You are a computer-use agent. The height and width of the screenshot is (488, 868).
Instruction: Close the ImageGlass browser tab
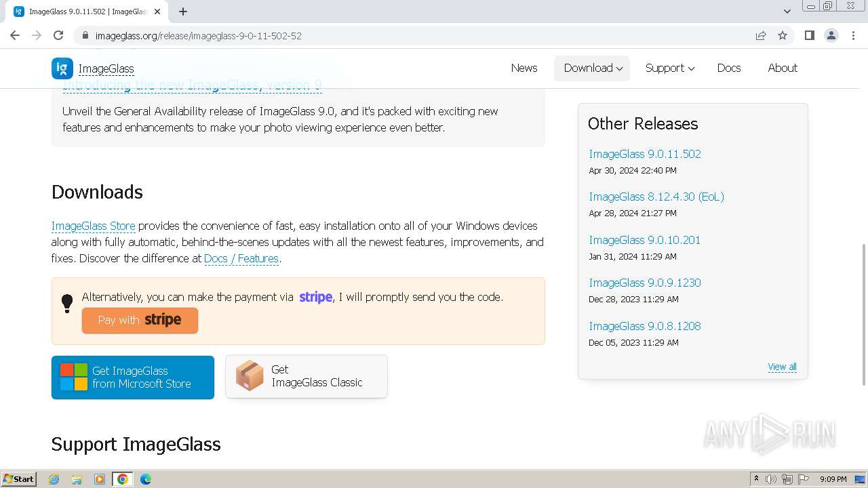(x=157, y=12)
